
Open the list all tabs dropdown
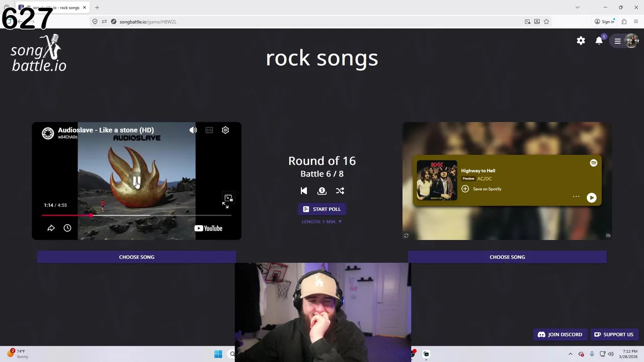(x=577, y=8)
